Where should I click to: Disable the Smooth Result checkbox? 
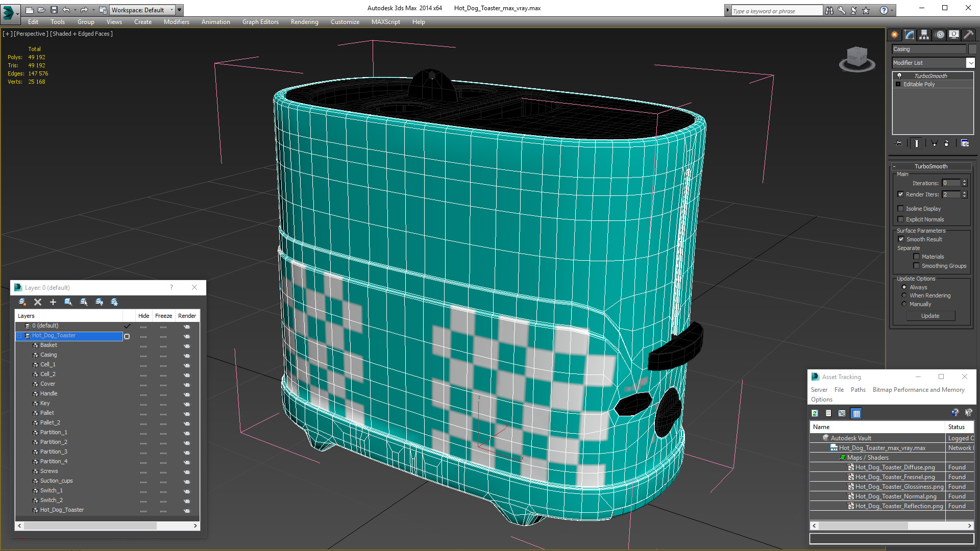(901, 239)
